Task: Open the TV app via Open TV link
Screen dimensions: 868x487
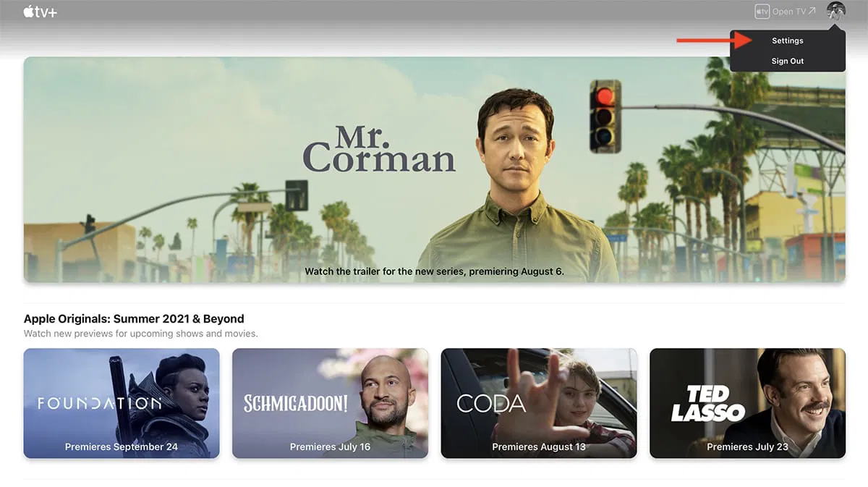Action: click(788, 11)
